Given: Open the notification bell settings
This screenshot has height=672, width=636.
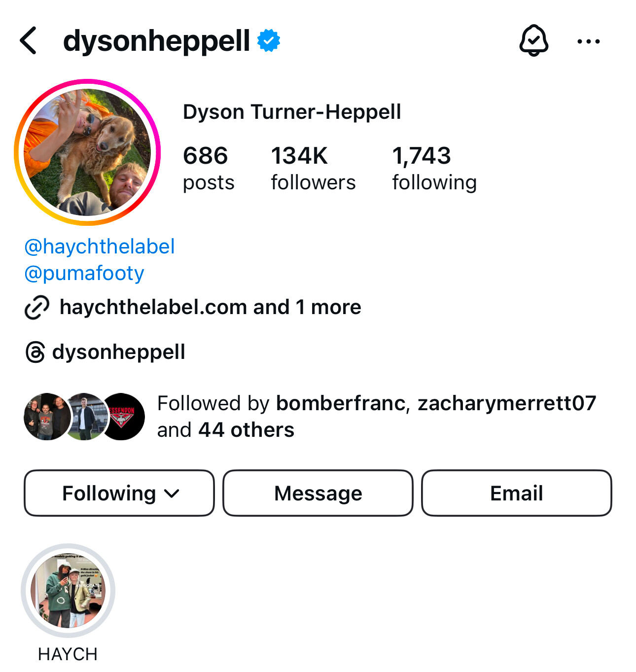Looking at the screenshot, I should click(x=533, y=40).
